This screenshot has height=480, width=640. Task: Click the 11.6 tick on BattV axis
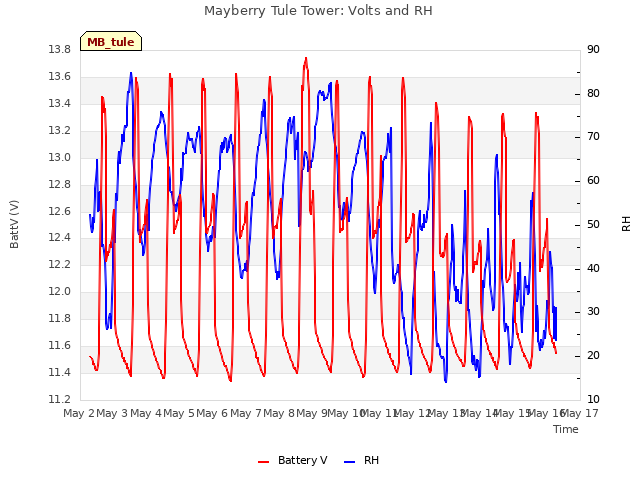60,346
